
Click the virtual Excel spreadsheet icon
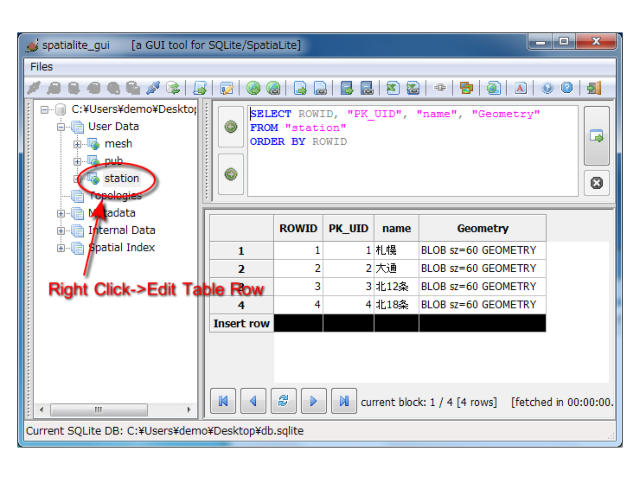coord(413,88)
